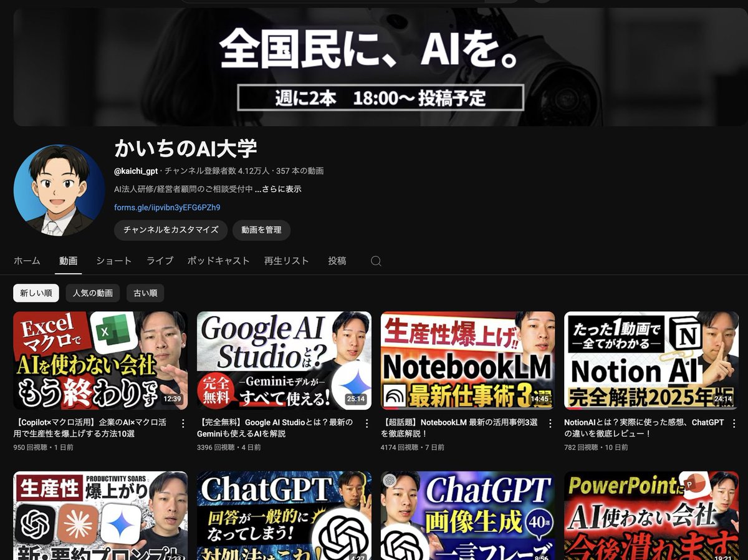The width and height of the screenshot is (748, 560).
Task: Click the channel search magnifier icon
Action: tap(376, 261)
